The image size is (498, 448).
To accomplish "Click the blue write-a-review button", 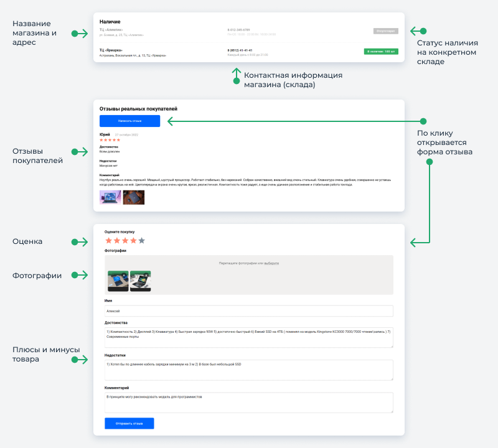I will [129, 121].
